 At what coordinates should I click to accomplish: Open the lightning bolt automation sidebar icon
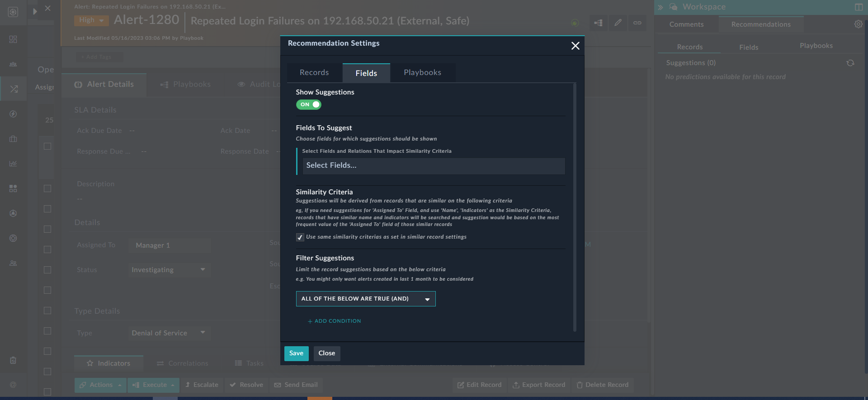point(13,114)
